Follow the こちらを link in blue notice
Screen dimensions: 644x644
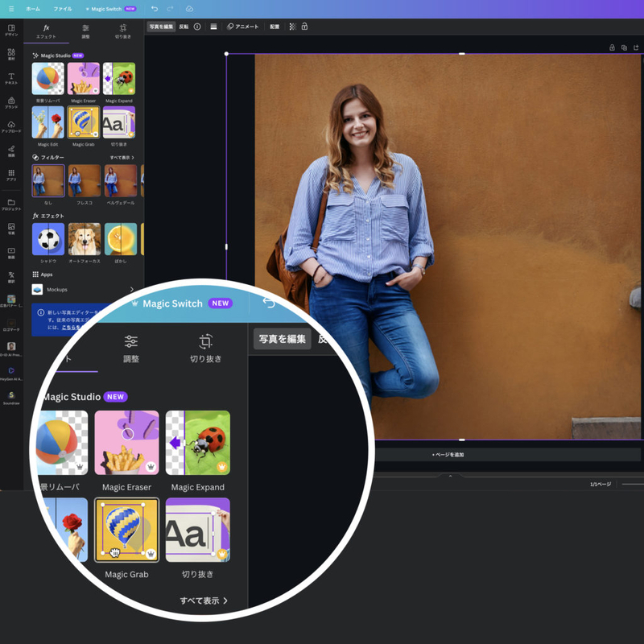pos(72,328)
